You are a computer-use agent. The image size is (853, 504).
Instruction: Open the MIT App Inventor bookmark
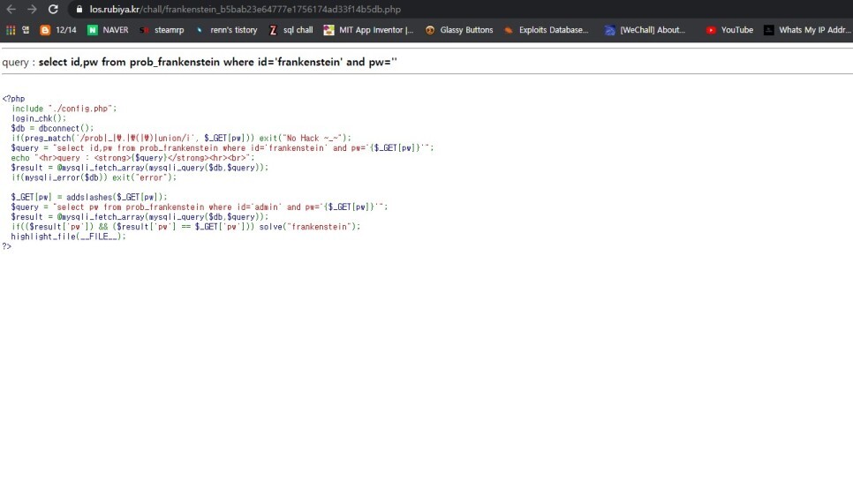pyautogui.click(x=368, y=30)
